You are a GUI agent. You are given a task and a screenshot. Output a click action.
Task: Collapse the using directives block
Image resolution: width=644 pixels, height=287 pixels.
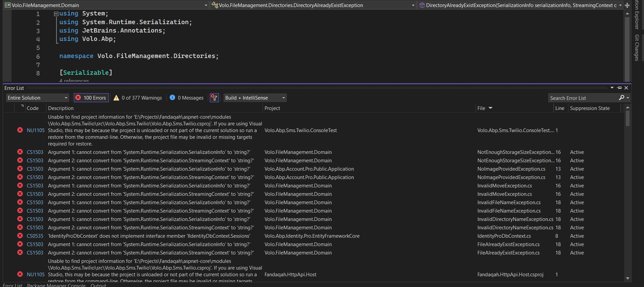coord(56,14)
